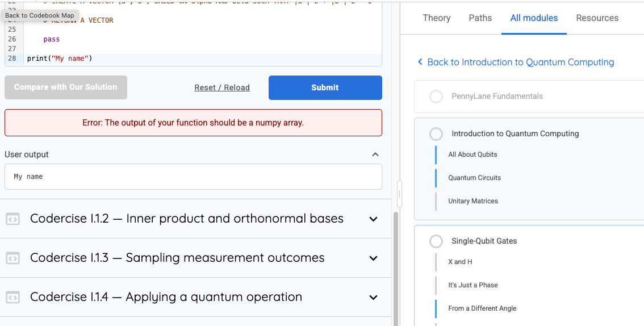The image size is (644, 326).
Task: Open From a Different Angle lesson
Action: pos(482,308)
